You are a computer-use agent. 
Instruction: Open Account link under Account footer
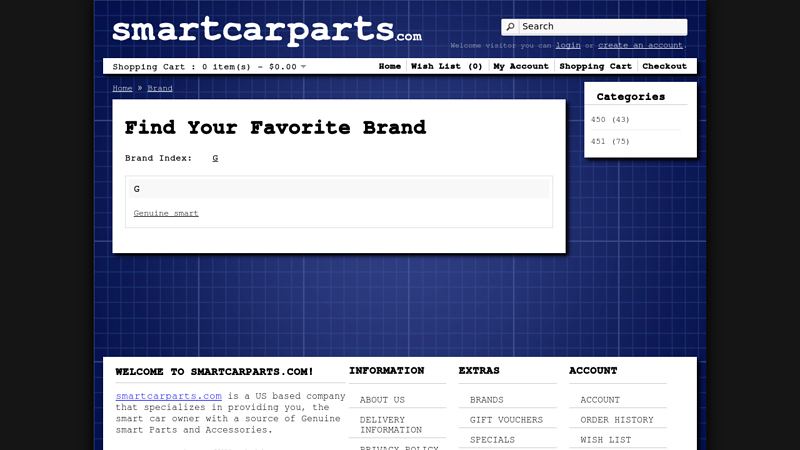coord(600,400)
